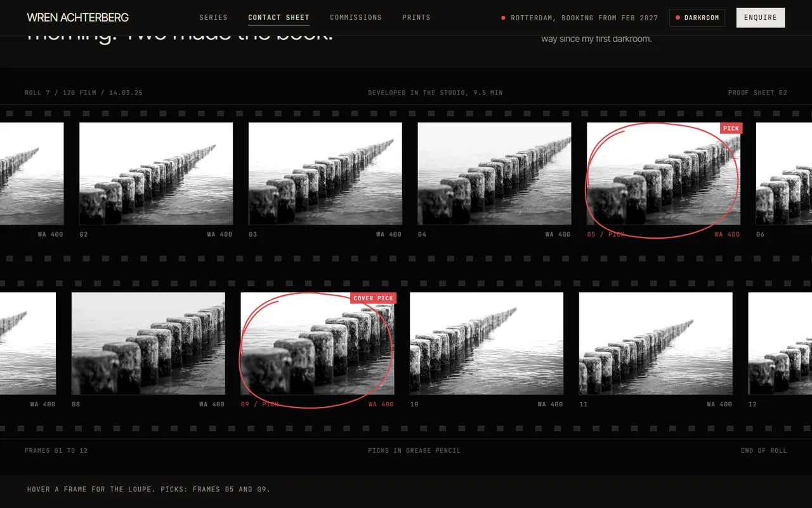
Task: Click the Wren Achterberg site logo
Action: pos(77,17)
